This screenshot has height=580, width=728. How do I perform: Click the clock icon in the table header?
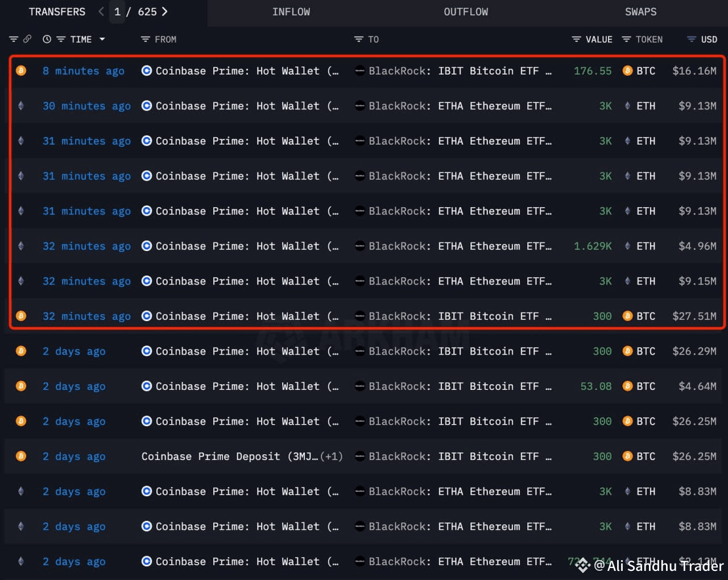coord(47,39)
